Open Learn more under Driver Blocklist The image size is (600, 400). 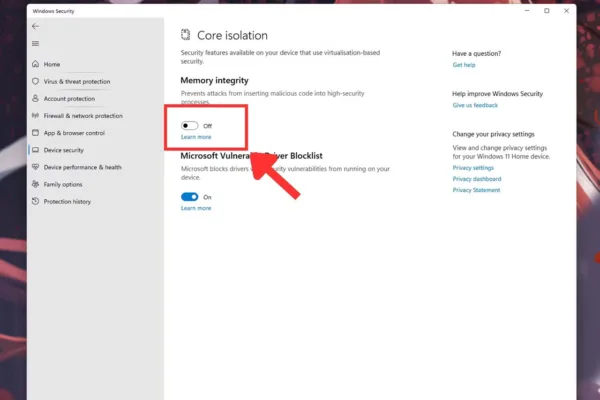[x=196, y=208]
